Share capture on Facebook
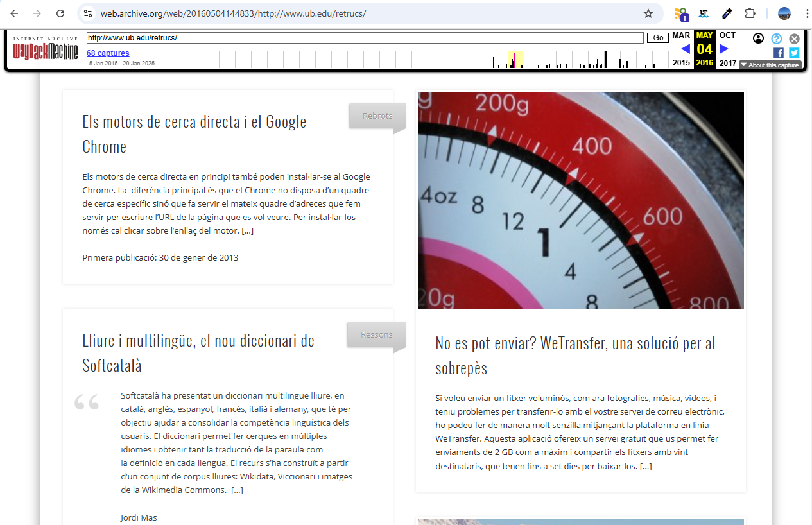The image size is (812, 525). coord(779,53)
